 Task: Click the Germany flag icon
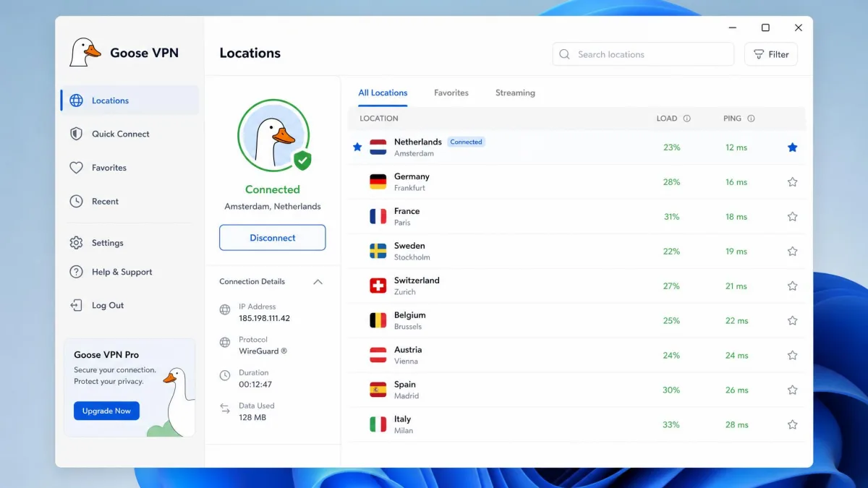(x=378, y=181)
